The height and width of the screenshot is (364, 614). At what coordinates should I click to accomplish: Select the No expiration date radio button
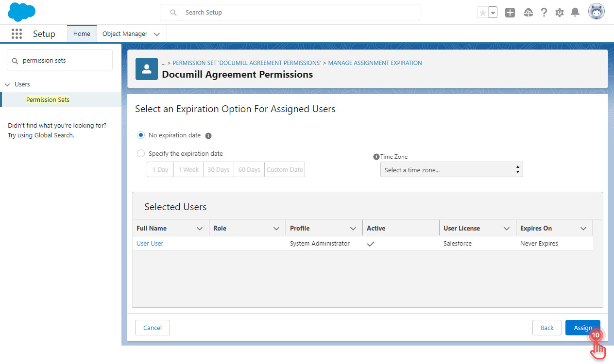[x=141, y=135]
